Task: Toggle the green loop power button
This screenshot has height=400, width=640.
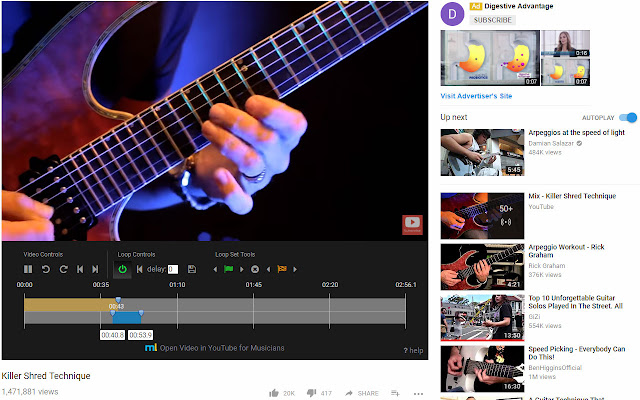Action: [122, 269]
